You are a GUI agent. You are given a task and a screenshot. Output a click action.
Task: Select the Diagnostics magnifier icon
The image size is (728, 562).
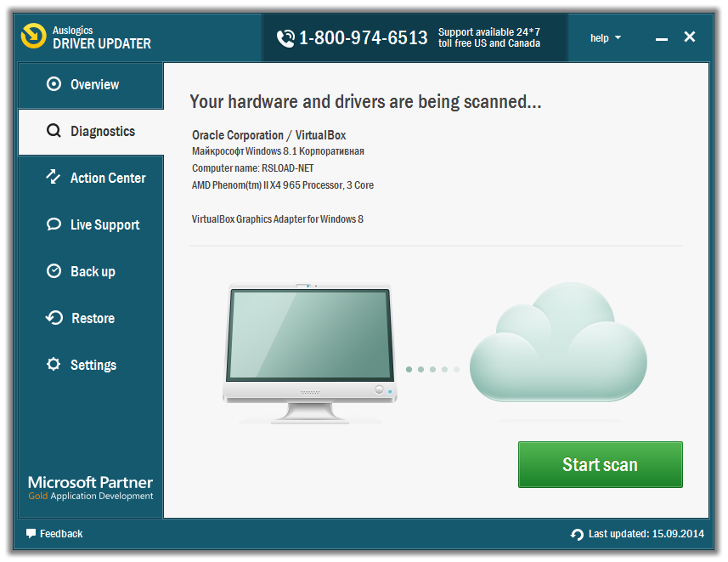coord(53,131)
